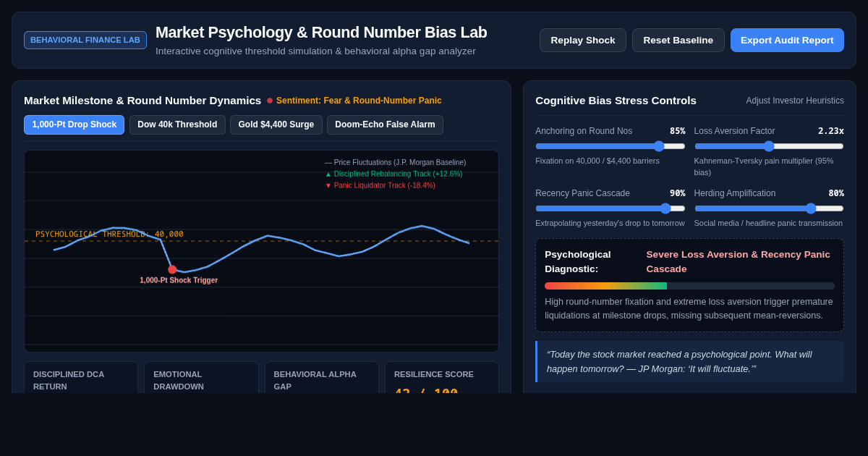Set the Recency Panic Cascade slider
Screen dimensions: 868x456
coord(610,208)
